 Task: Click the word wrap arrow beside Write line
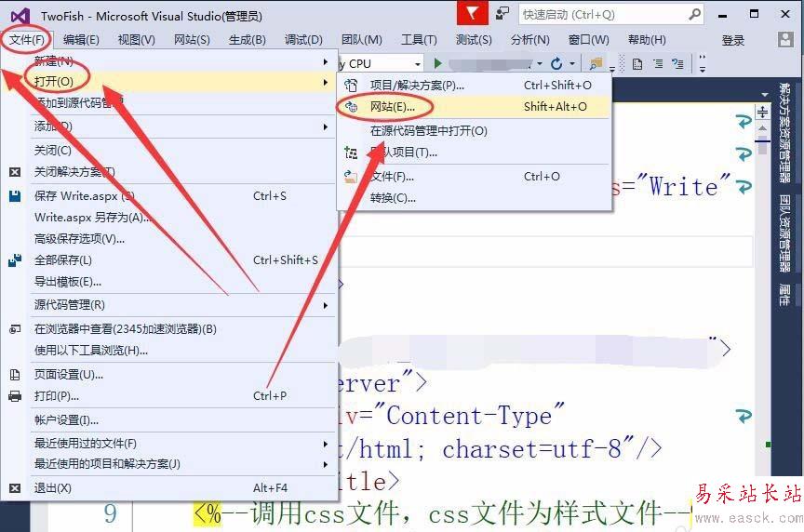744,187
